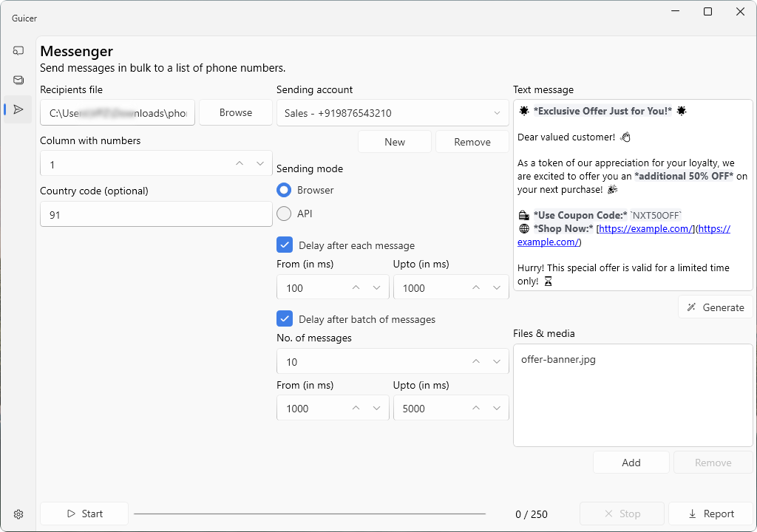The height and width of the screenshot is (532, 757).
Task: Select offer-banner.jpg in Files & media
Action: [558, 360]
